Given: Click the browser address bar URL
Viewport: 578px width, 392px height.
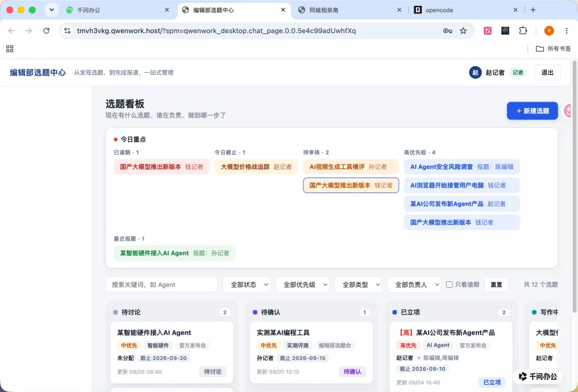Looking at the screenshot, I should coord(216,30).
